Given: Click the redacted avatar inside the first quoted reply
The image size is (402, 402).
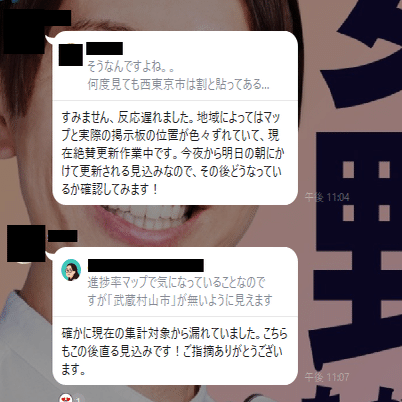Looking at the screenshot, I should tap(71, 55).
